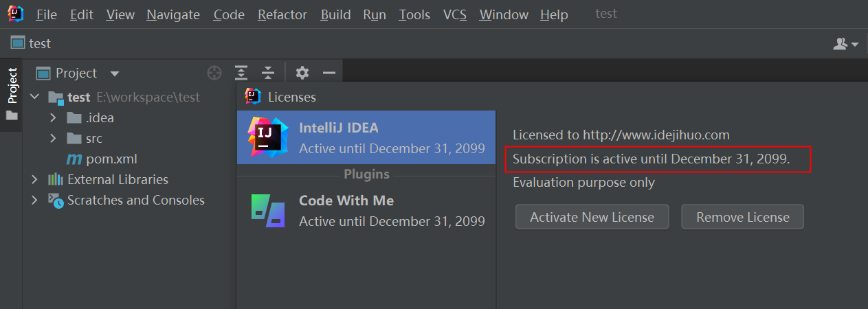868x309 pixels.
Task: Click the Remove License button
Action: pyautogui.click(x=742, y=217)
